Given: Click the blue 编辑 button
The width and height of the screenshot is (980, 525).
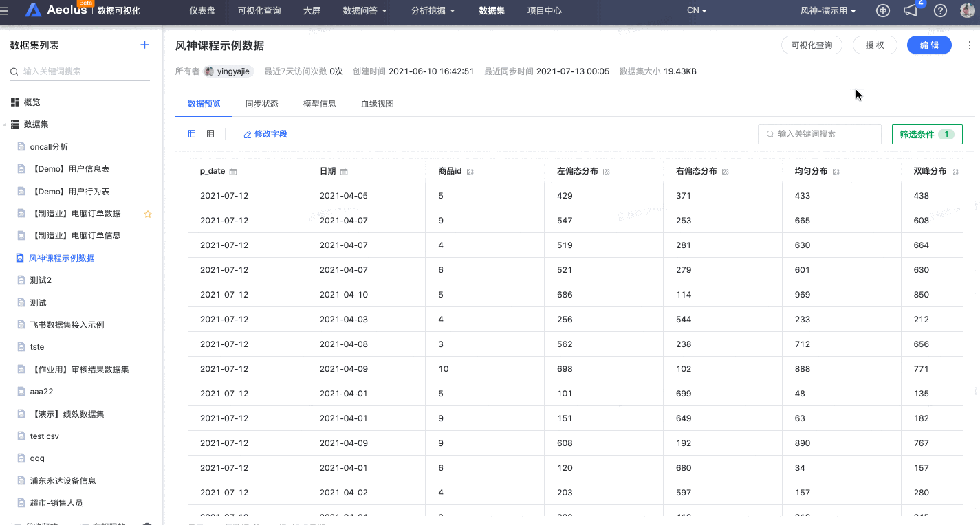Looking at the screenshot, I should click(x=929, y=45).
